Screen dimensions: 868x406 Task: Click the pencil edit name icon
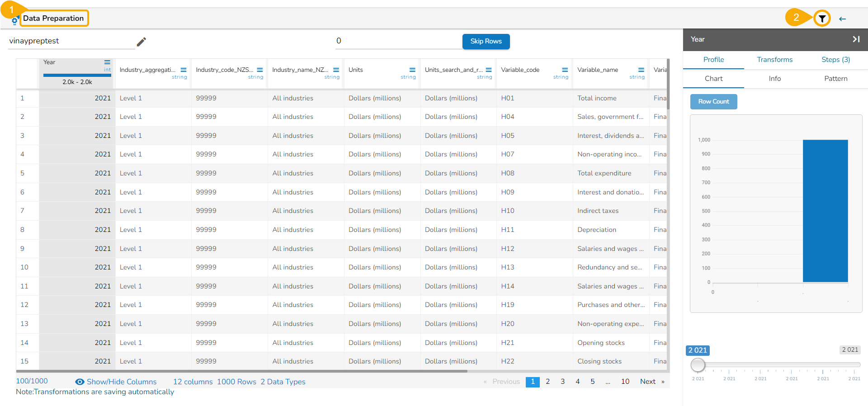(142, 42)
